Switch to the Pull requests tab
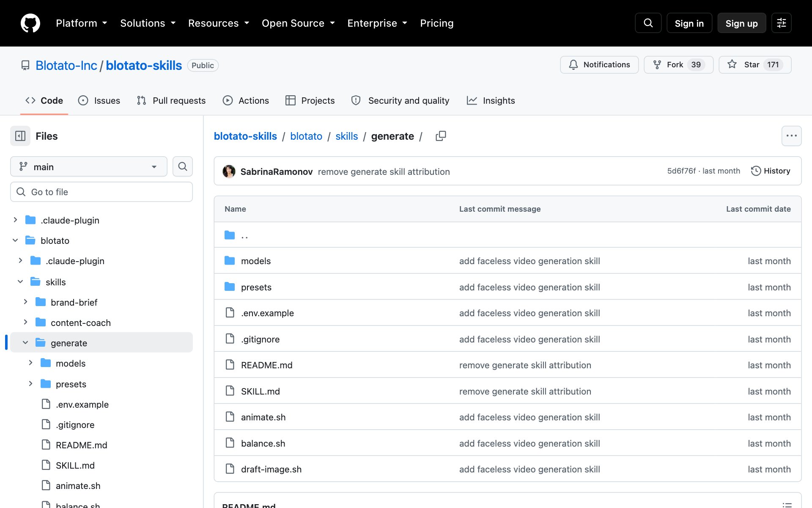The image size is (812, 508). (x=171, y=100)
